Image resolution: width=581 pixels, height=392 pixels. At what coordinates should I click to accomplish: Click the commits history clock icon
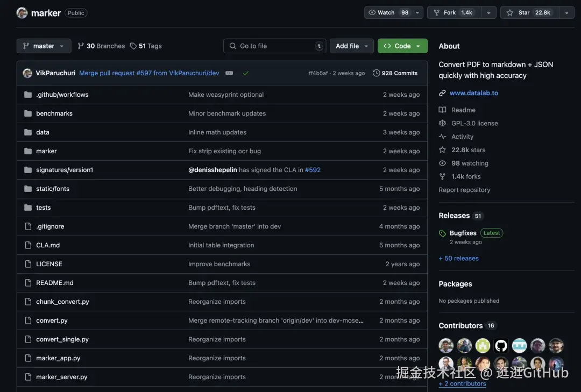(376, 73)
